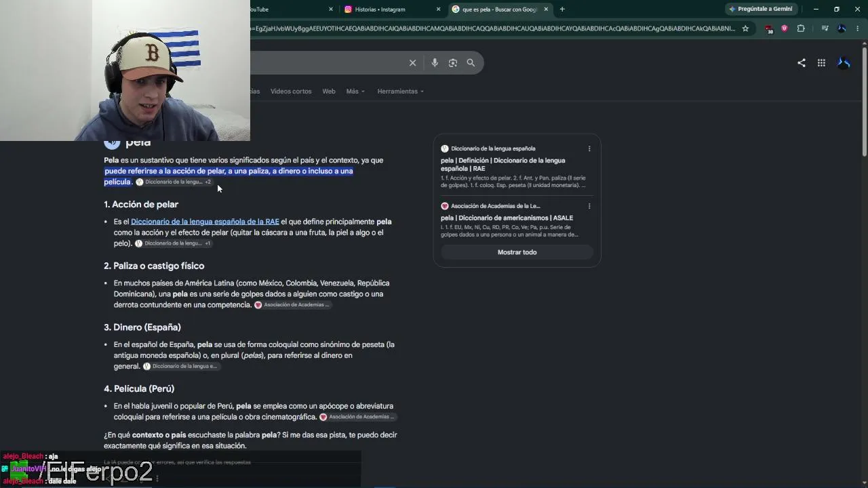The width and height of the screenshot is (868, 488).
Task: Click the '2. Paliza o castigo físico' heading
Action: pyautogui.click(x=154, y=266)
